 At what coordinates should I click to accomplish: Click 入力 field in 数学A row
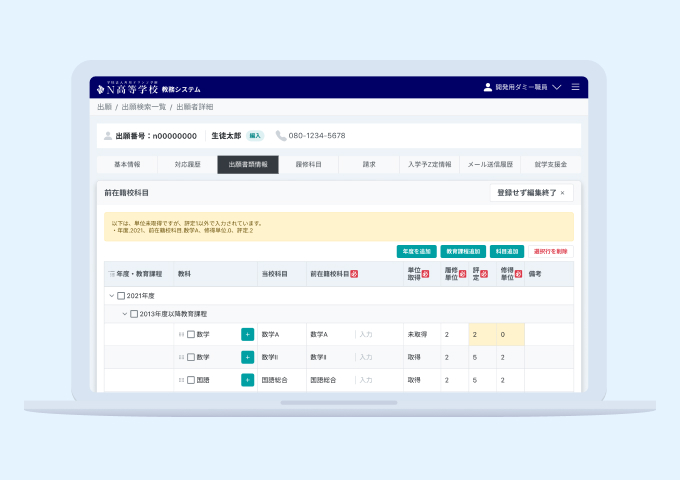(x=366, y=334)
